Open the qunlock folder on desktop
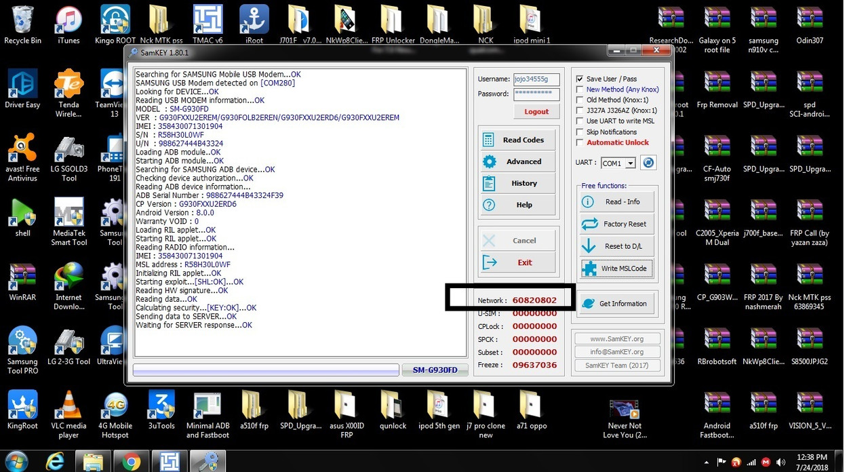 (x=393, y=410)
